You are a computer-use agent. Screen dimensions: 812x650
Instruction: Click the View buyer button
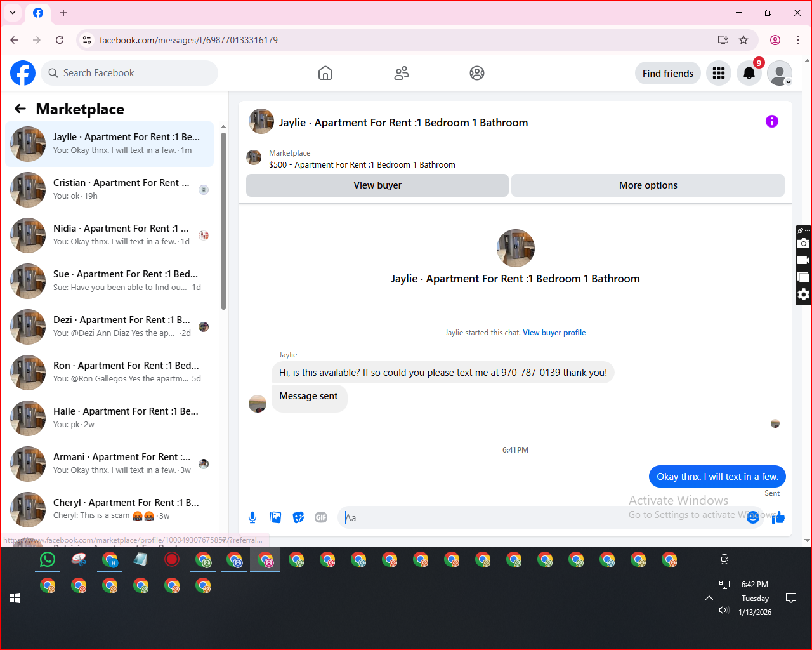377,185
